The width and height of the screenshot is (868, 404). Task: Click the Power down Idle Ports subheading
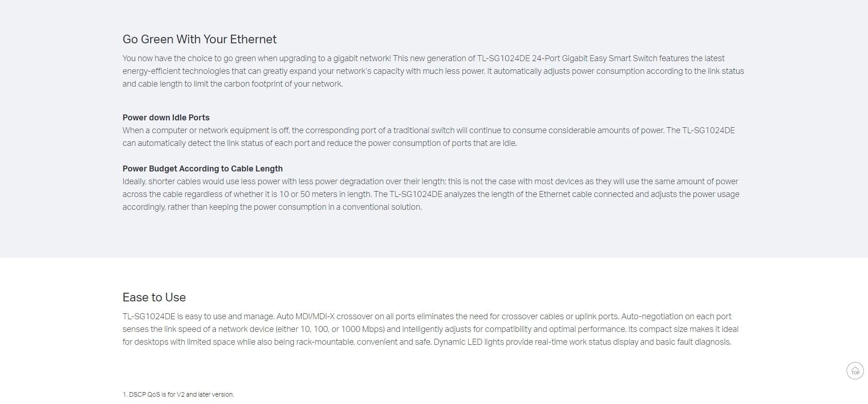[x=166, y=118]
